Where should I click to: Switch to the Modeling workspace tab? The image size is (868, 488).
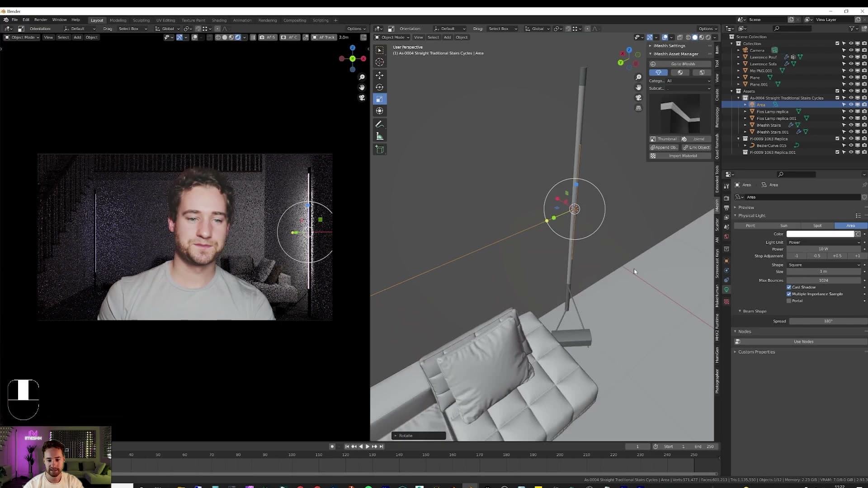pyautogui.click(x=118, y=20)
